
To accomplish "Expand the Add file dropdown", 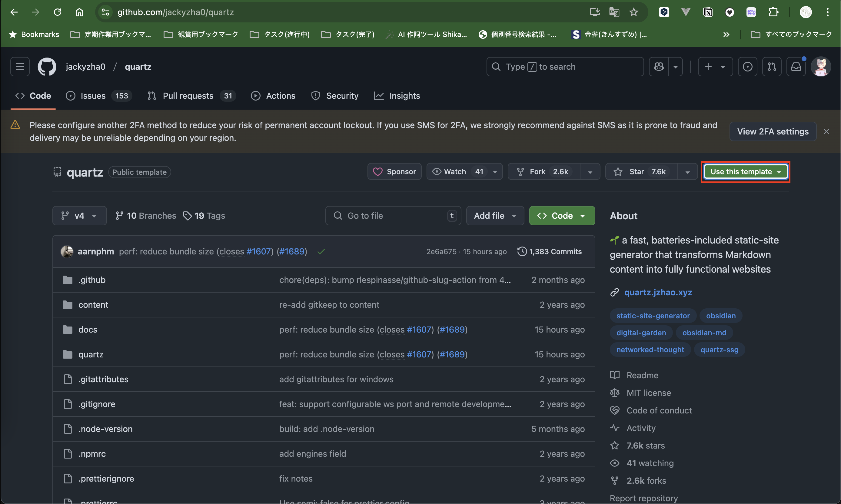I will [x=495, y=216].
